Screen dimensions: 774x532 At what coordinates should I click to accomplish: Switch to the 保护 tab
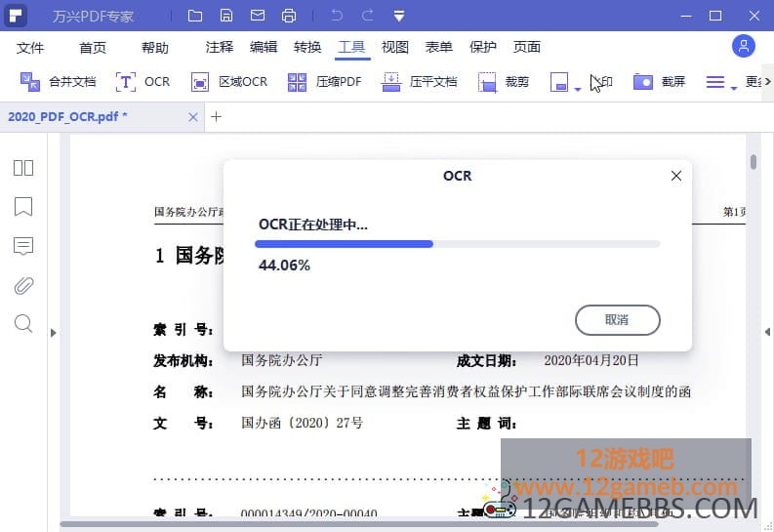pyautogui.click(x=483, y=47)
